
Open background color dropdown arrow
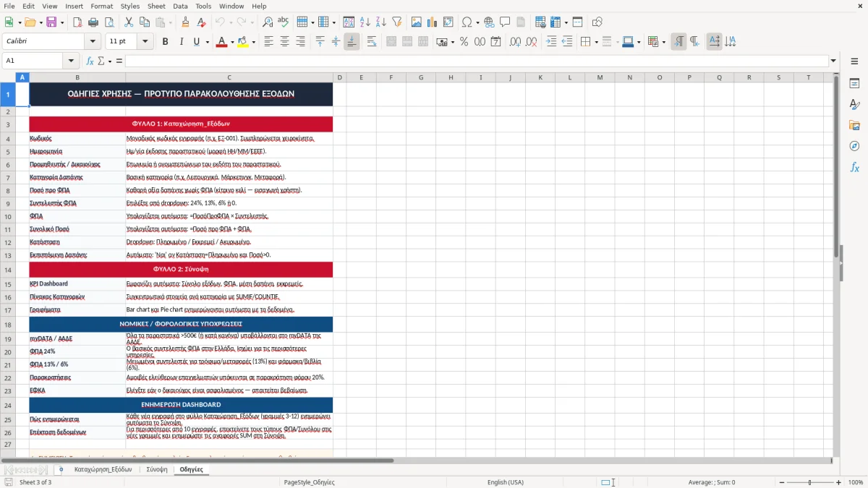(254, 42)
